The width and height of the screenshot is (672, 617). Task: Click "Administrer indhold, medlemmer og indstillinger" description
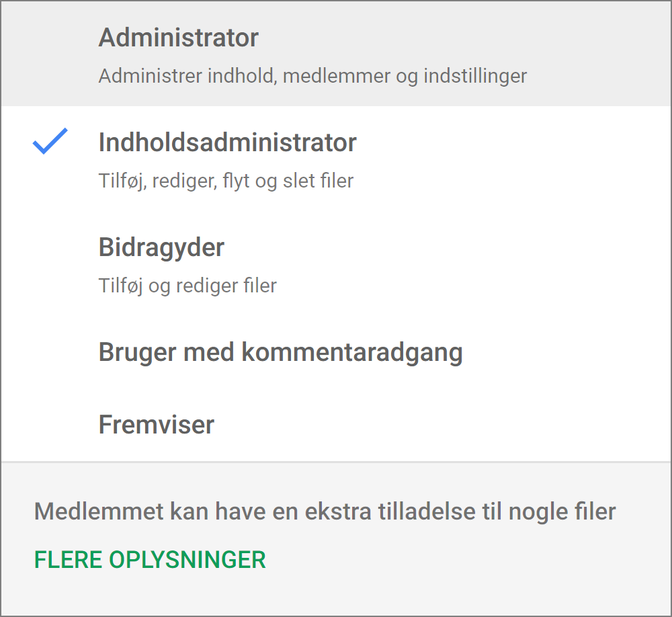(312, 76)
